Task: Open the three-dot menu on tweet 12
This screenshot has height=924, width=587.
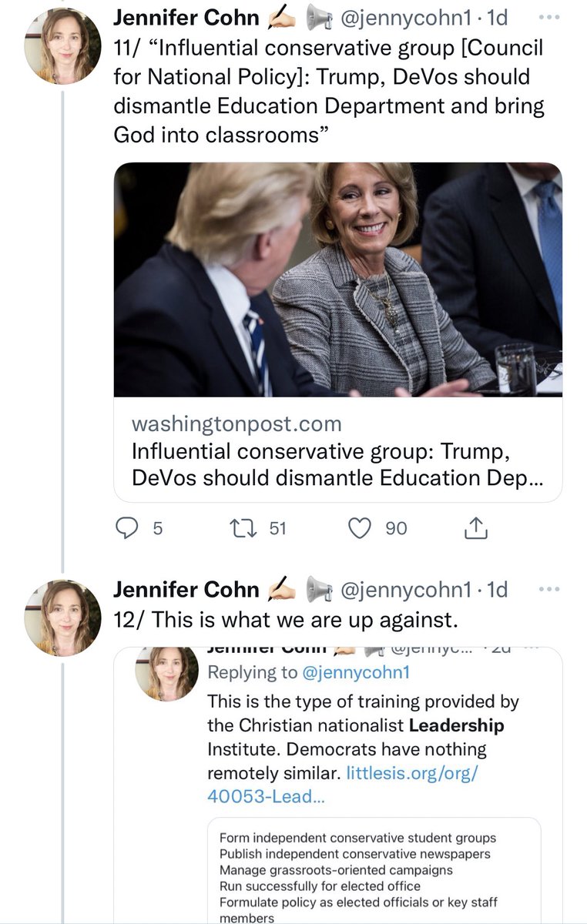Action: click(x=549, y=590)
